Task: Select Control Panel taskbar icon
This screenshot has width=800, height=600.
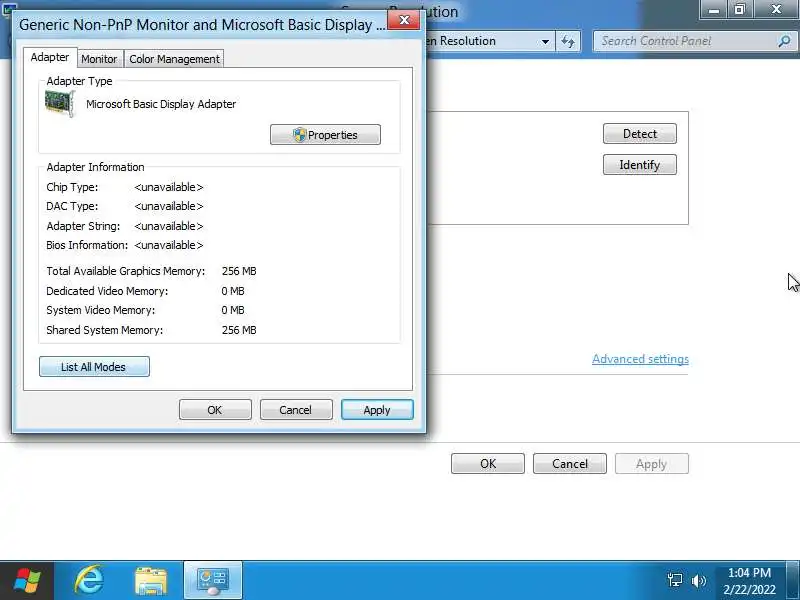Action: 213,581
